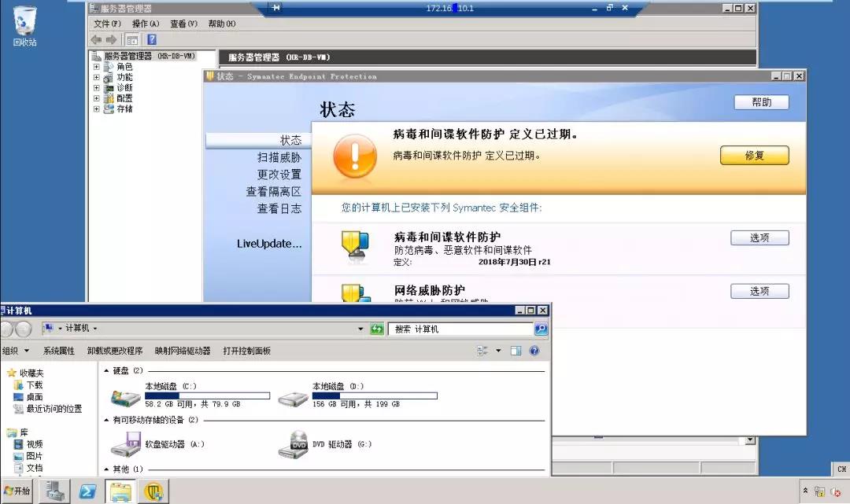Click the 搜索 计算机 search field
Screen dimensions: 850x504
click(460, 329)
